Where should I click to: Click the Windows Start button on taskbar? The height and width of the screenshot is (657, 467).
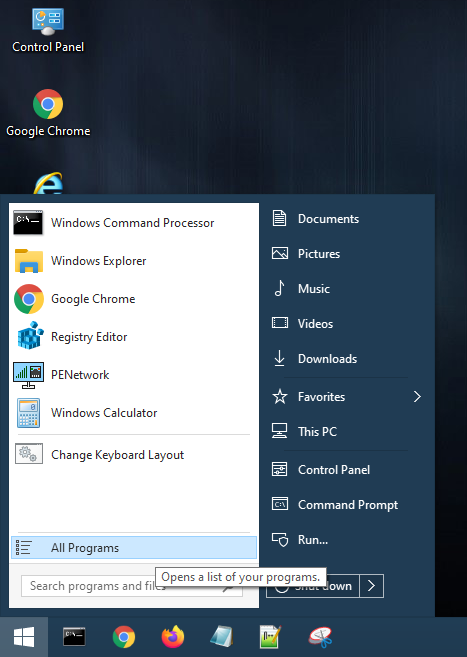click(24, 637)
